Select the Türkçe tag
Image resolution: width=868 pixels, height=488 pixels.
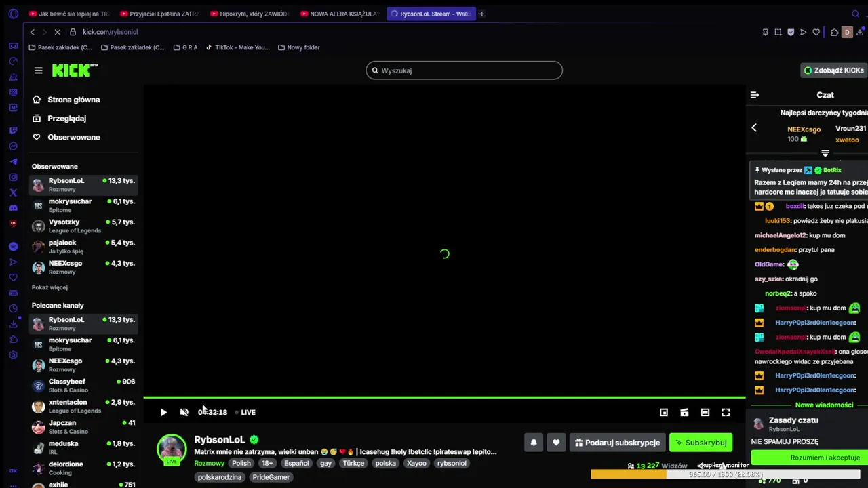pyautogui.click(x=353, y=464)
